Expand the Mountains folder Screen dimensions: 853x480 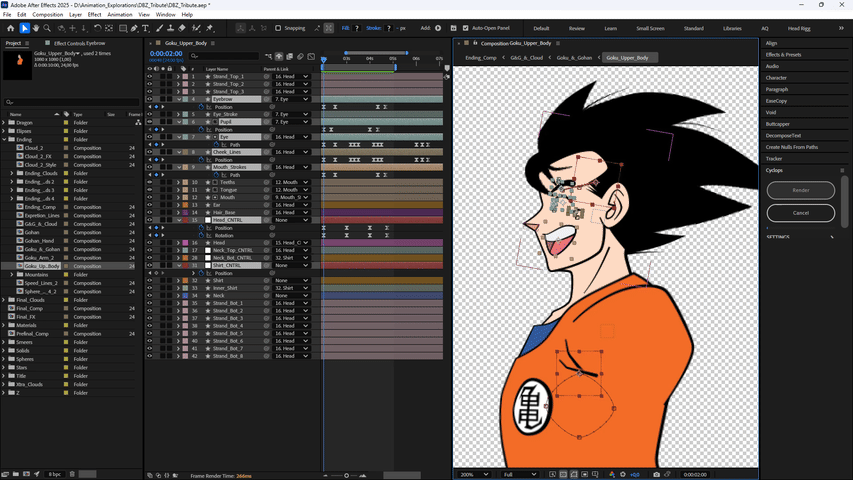(12, 275)
